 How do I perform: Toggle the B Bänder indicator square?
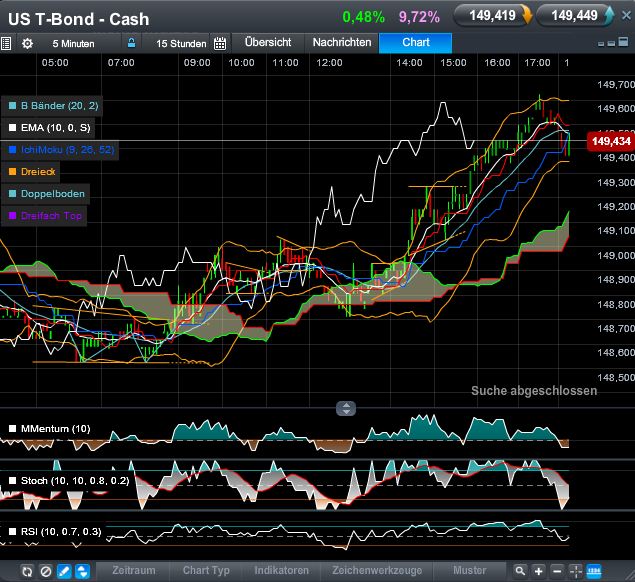[x=13, y=106]
